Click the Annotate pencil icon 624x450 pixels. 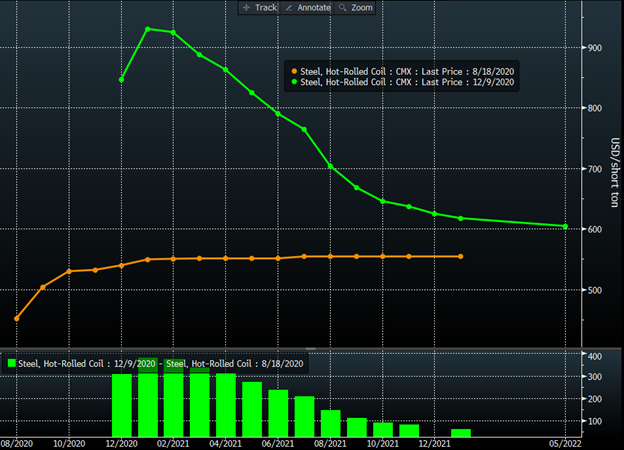[x=289, y=7]
